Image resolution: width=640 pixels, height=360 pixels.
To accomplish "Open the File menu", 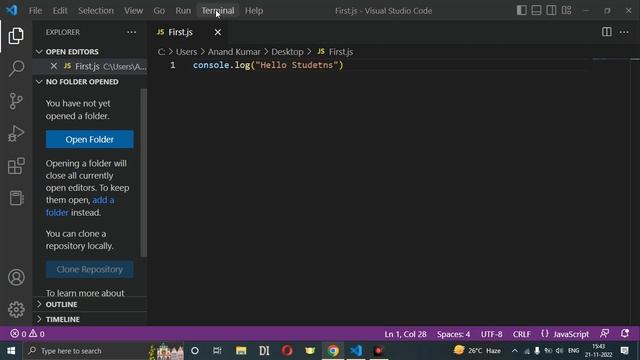I will point(35,11).
